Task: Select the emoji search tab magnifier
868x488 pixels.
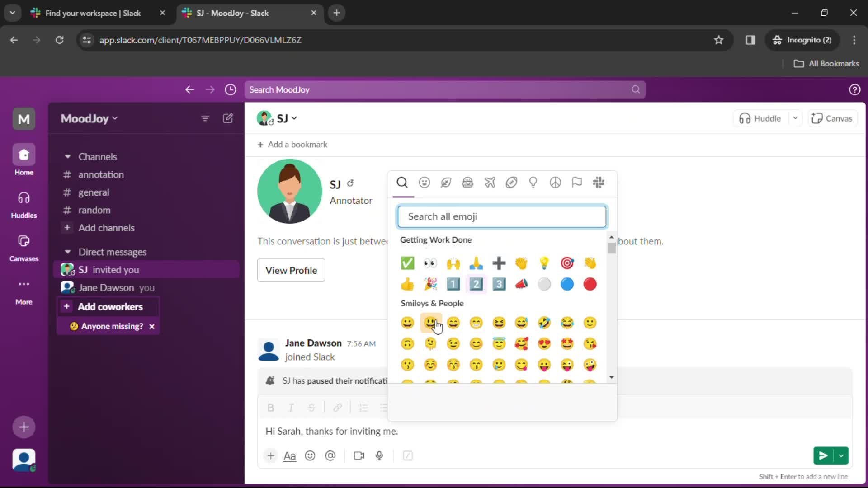Action: click(402, 183)
